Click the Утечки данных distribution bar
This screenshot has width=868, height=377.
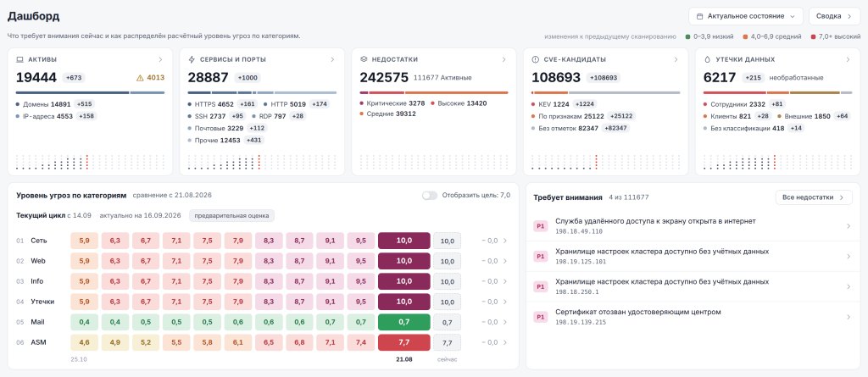pos(778,92)
